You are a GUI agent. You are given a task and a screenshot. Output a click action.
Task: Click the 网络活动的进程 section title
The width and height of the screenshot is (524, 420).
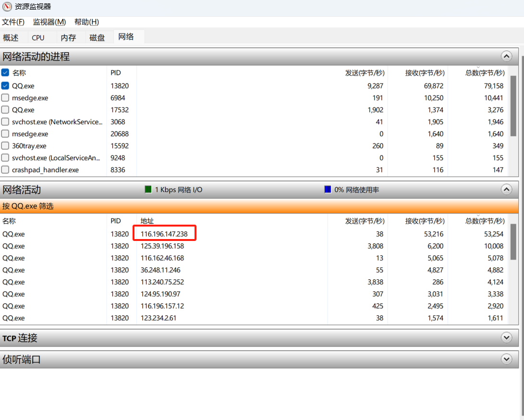point(36,57)
